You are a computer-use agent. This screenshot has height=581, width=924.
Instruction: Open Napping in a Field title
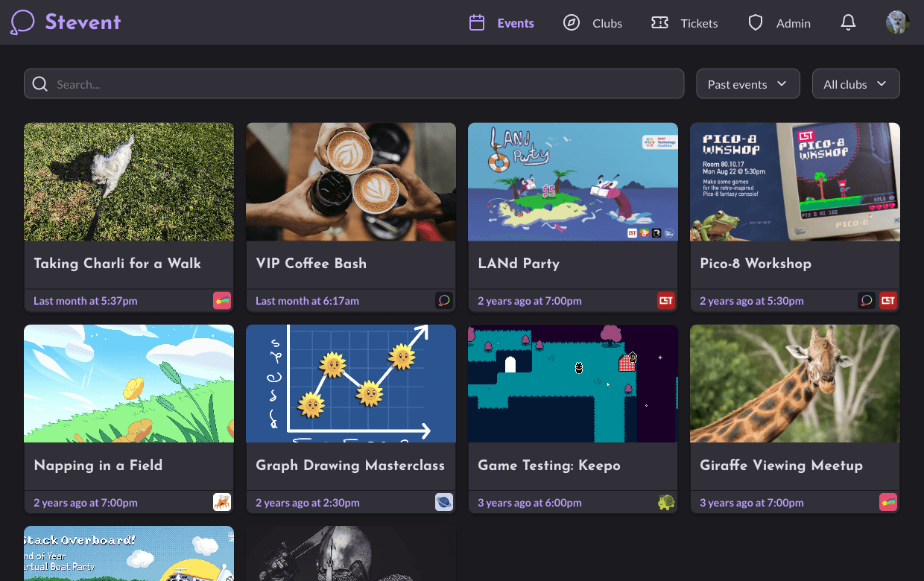point(98,466)
